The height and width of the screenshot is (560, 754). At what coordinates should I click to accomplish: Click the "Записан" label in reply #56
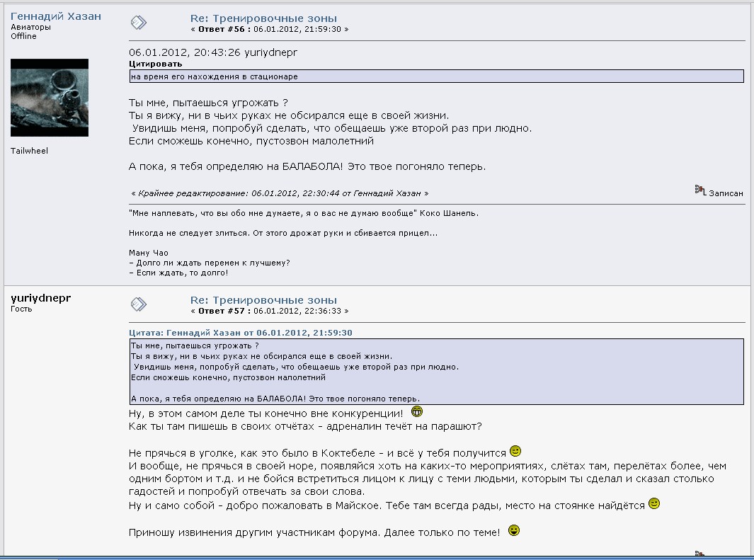tap(726, 193)
